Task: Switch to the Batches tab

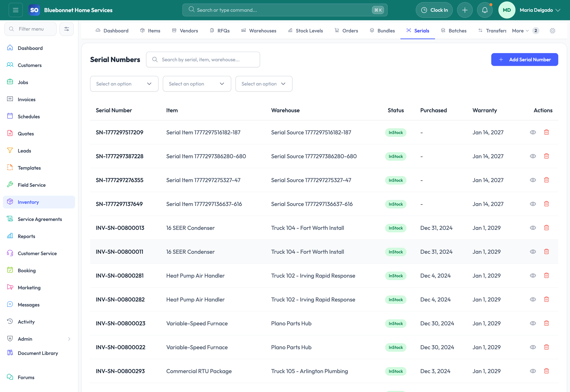Action: 454,31
